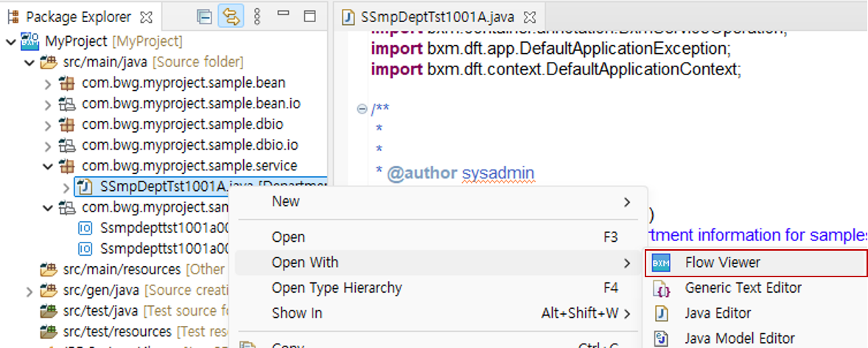This screenshot has height=348, width=868.
Task: Click the src/test/java folder icon
Action: pyautogui.click(x=49, y=311)
